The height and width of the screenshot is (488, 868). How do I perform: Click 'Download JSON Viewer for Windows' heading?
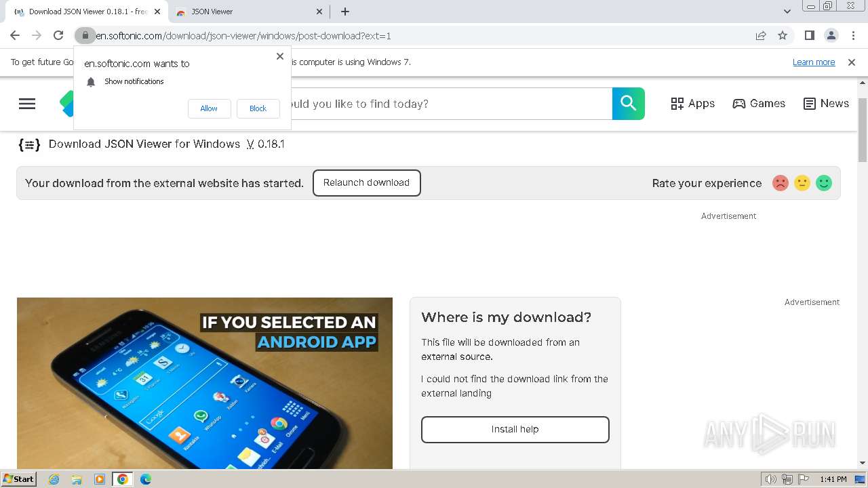(x=144, y=144)
